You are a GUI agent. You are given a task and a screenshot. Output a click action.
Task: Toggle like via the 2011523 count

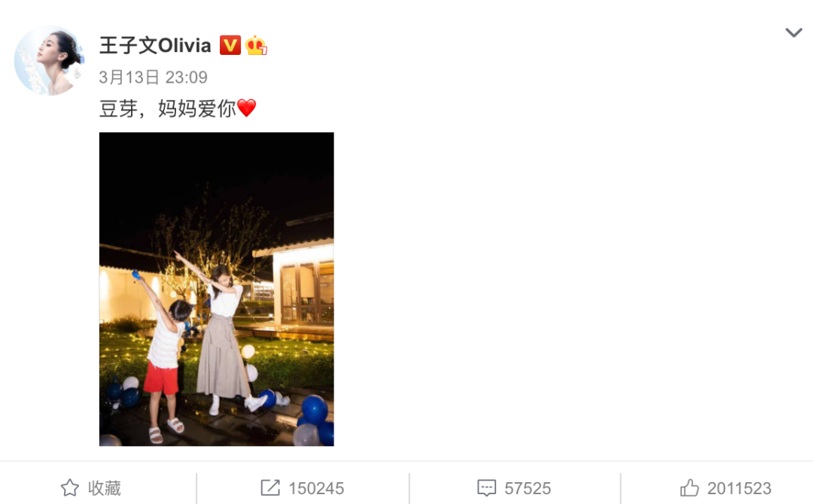click(x=739, y=488)
